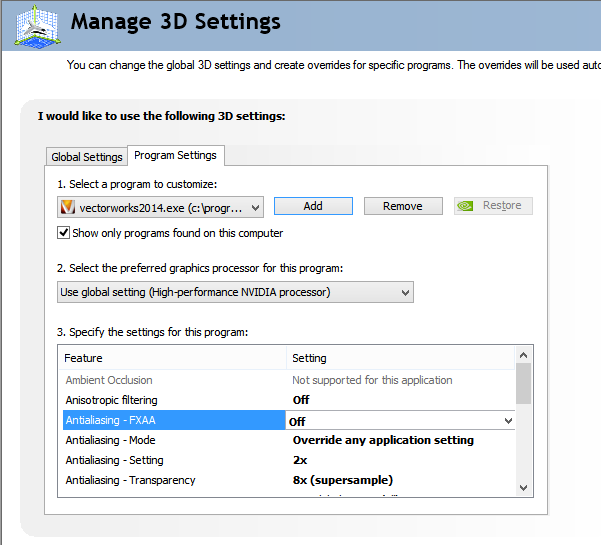
Task: Click the Manage 3D Settings header icon
Action: click(34, 24)
